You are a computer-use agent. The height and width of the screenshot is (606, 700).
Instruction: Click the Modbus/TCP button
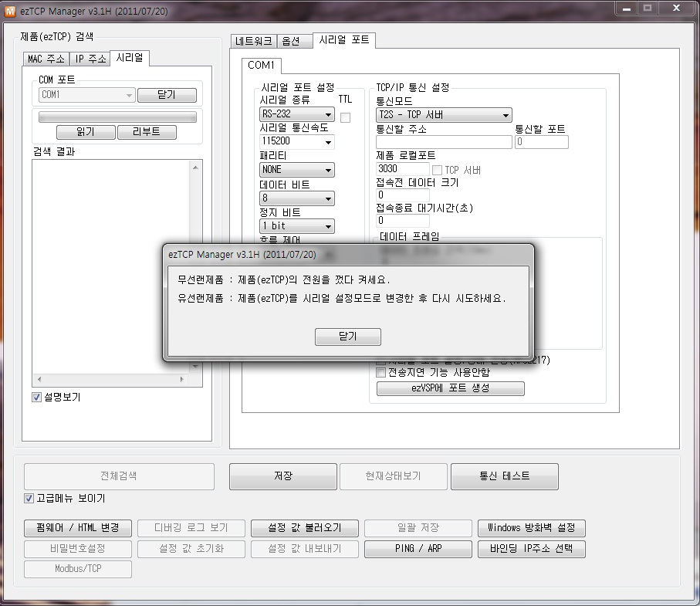tap(78, 570)
